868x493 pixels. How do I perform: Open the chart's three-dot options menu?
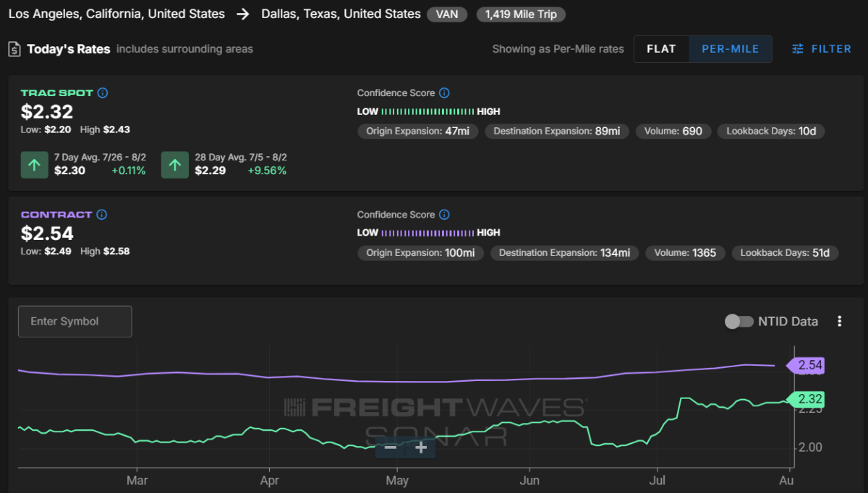coord(840,321)
